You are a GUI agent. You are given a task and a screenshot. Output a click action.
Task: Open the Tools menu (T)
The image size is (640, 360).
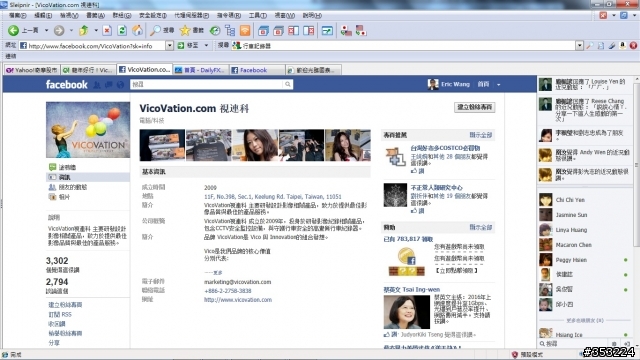tap(258, 16)
